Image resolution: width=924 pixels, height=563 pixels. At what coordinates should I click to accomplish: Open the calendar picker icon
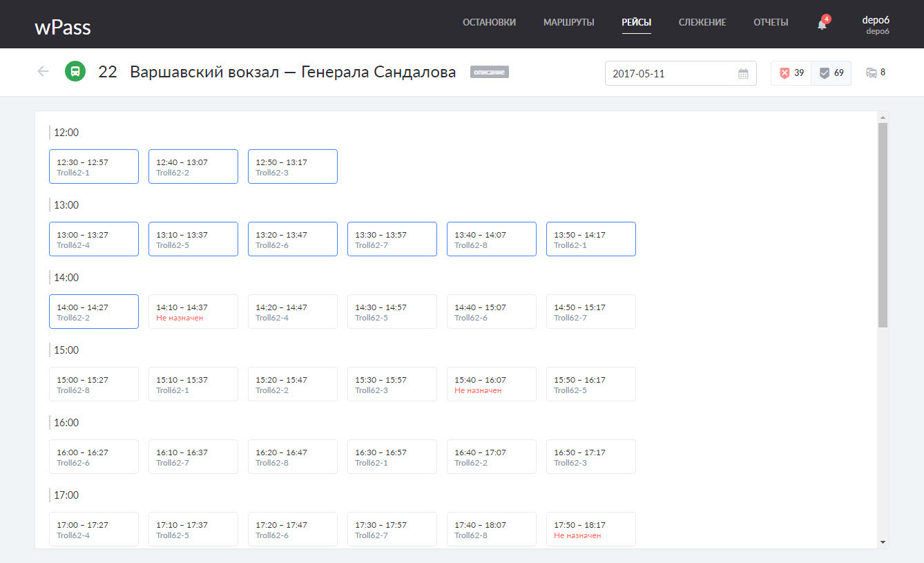click(x=743, y=73)
